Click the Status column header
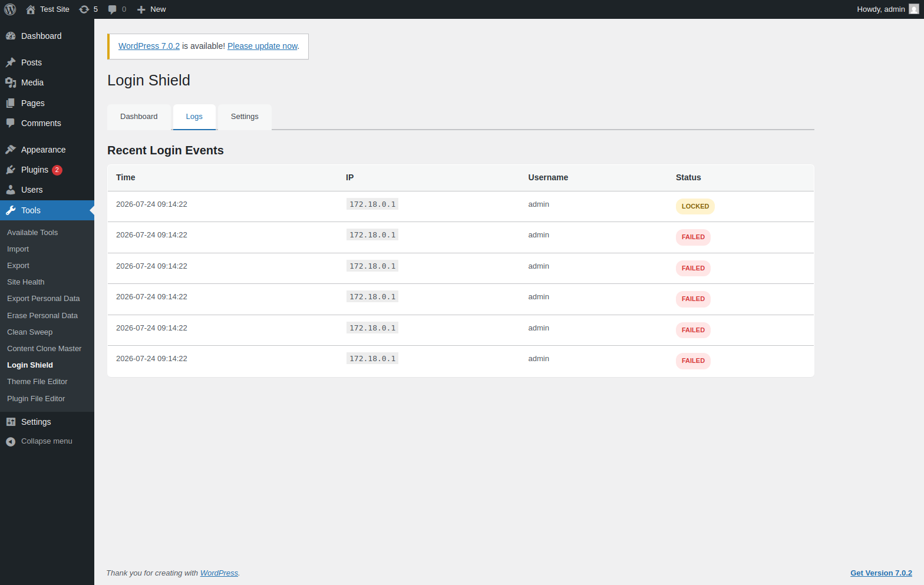 coord(688,177)
